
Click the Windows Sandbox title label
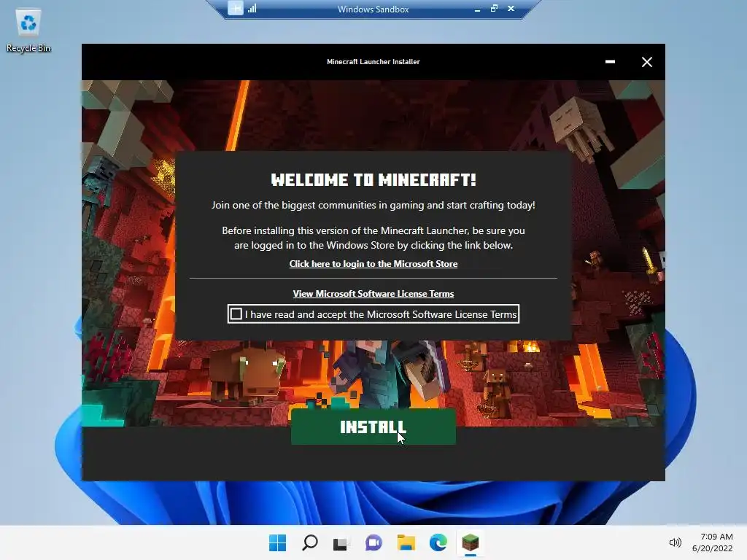pyautogui.click(x=373, y=9)
